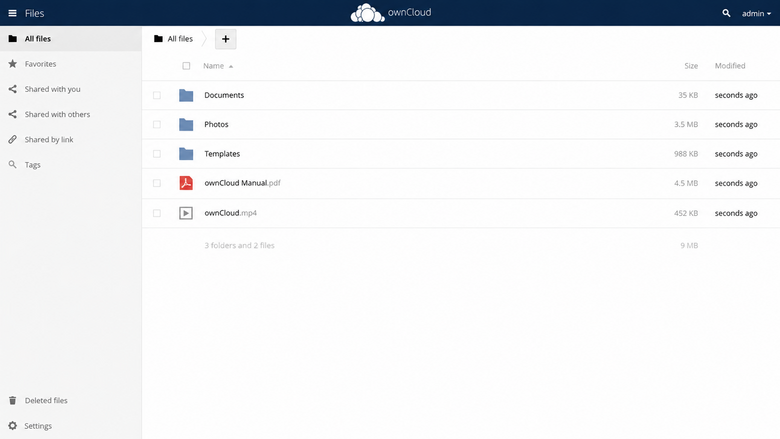Sort by the Name column arrow
780x439 pixels.
pyautogui.click(x=231, y=66)
